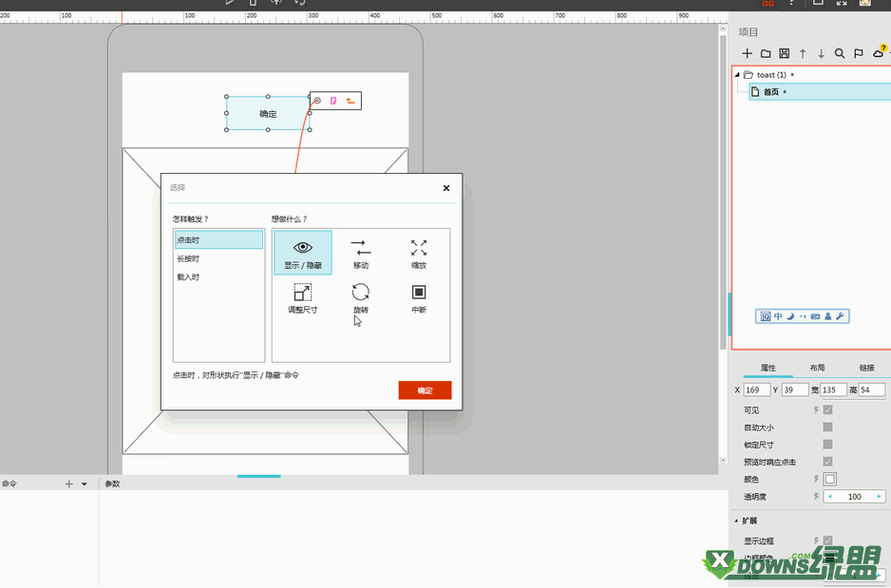The height and width of the screenshot is (588, 891).
Task: Click the person icon in IME bar
Action: click(x=828, y=316)
